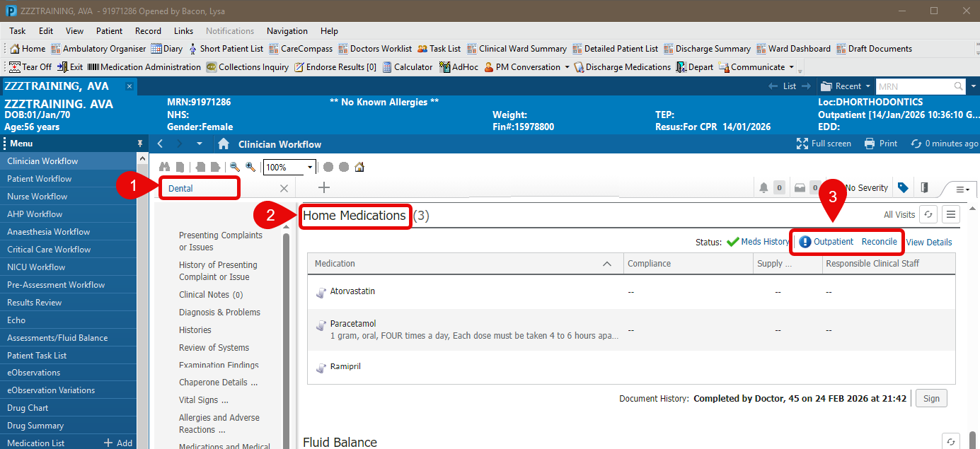Toggle Full screen view
The width and height of the screenshot is (980, 449).
click(824, 144)
